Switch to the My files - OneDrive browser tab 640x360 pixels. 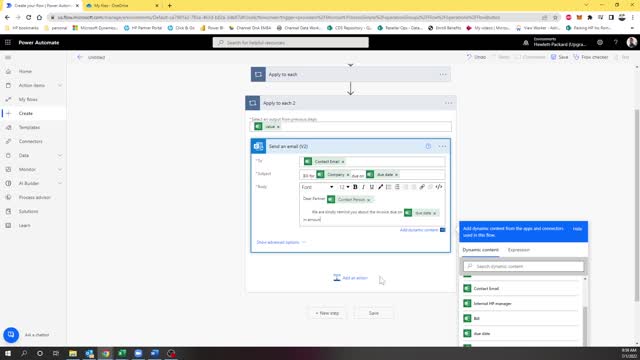(x=122, y=6)
